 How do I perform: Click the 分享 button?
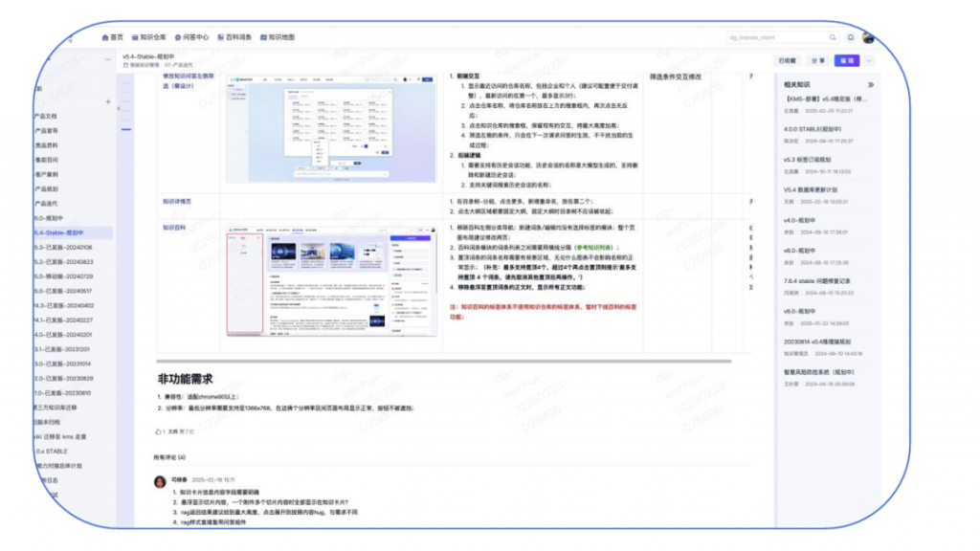coord(817,60)
